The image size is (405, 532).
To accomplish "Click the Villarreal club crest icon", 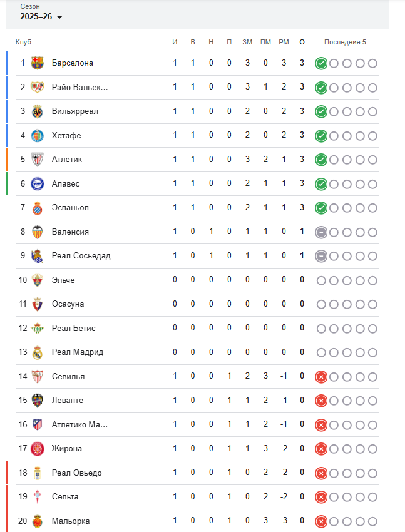I will [x=38, y=111].
